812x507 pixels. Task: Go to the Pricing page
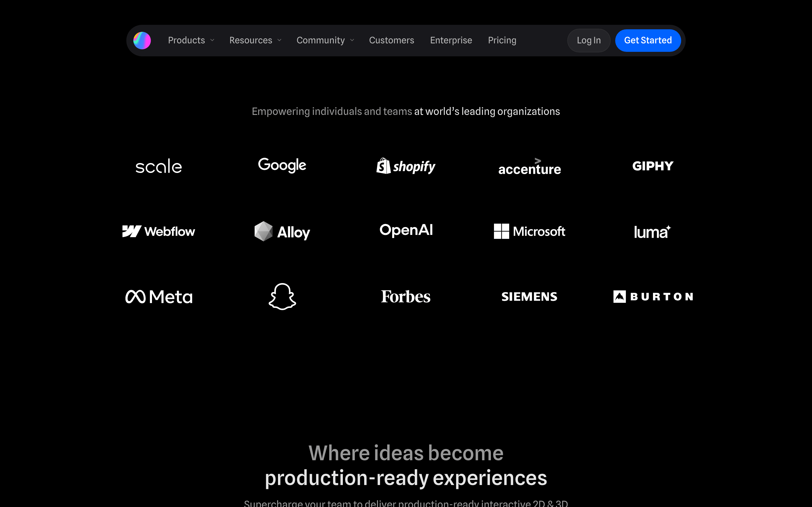502,41
